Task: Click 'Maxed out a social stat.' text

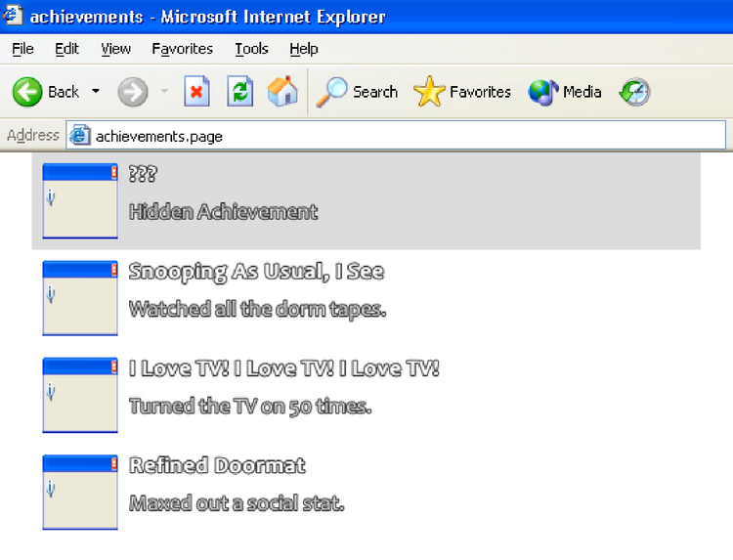Action: [237, 503]
